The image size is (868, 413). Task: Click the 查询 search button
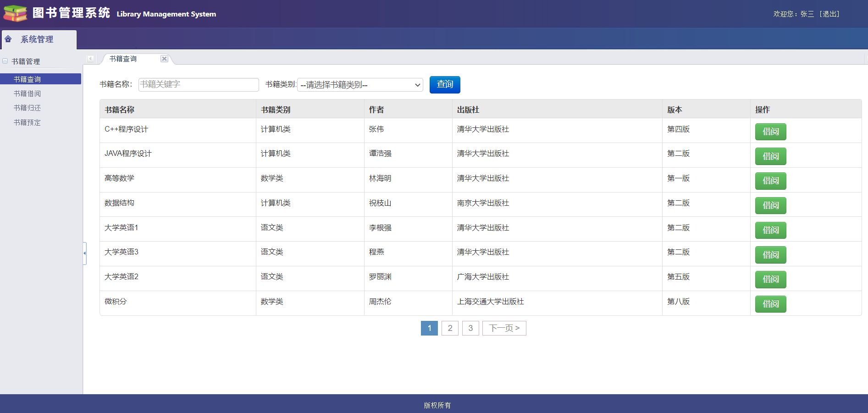coord(444,84)
